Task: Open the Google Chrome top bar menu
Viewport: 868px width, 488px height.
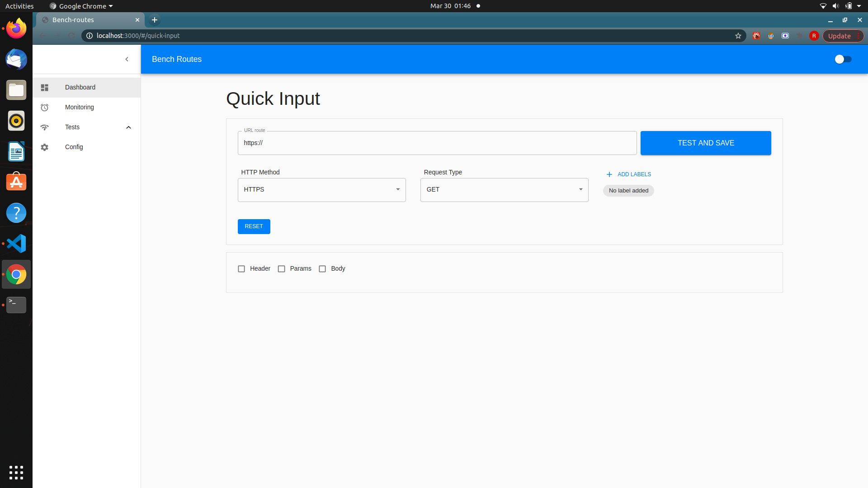Action: 80,6
